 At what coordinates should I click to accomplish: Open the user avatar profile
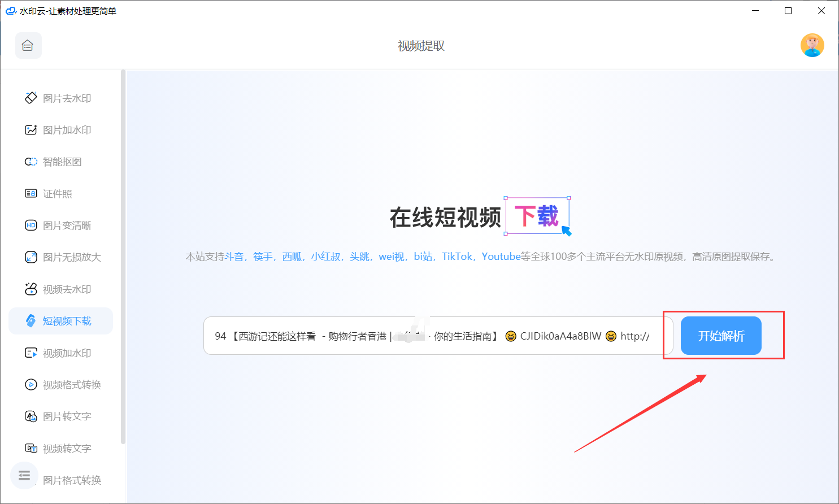(x=812, y=46)
